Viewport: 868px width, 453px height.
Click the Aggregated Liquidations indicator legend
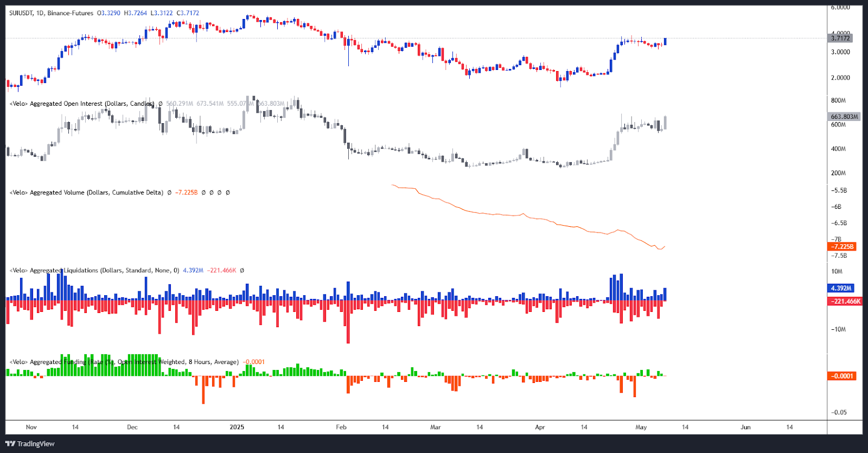coord(92,270)
